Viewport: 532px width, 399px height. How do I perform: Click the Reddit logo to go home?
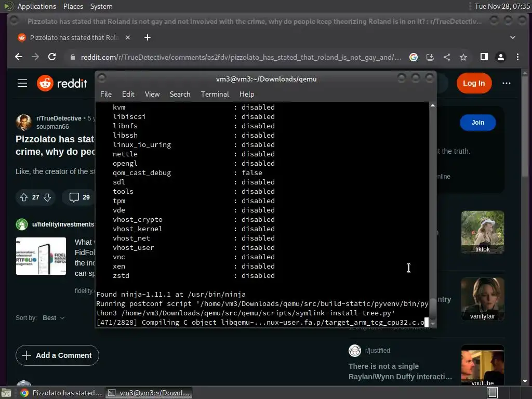[62, 83]
